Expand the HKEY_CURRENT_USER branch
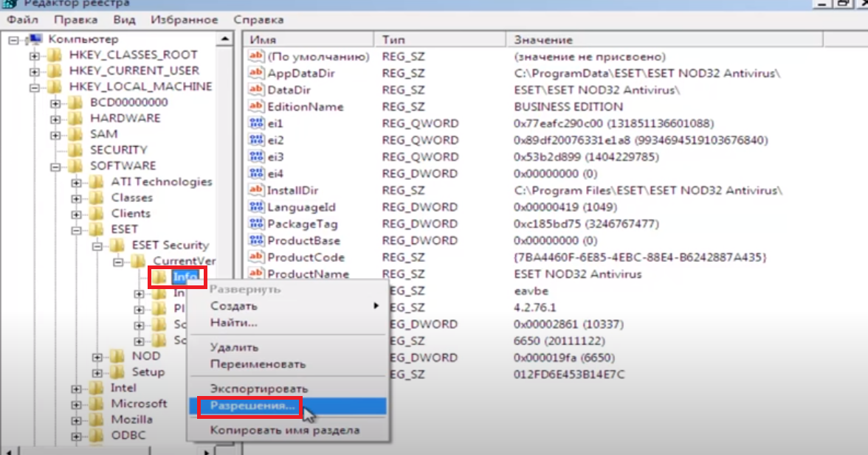This screenshot has width=868, height=455. 34,72
